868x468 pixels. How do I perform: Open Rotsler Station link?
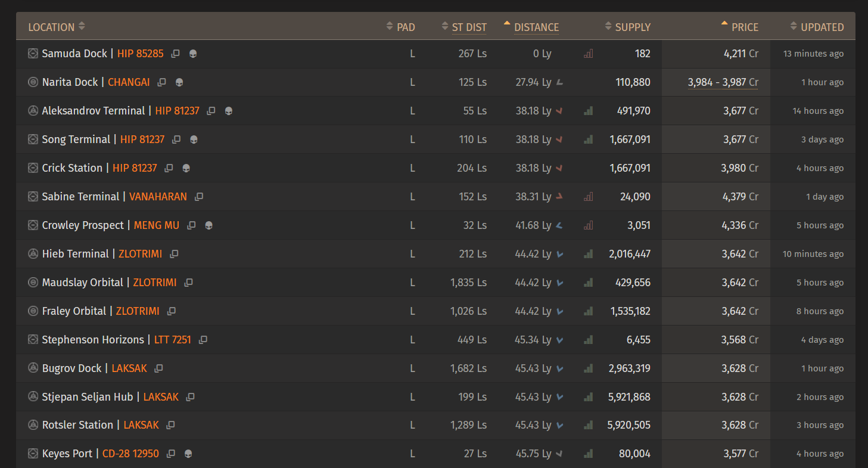(x=77, y=425)
